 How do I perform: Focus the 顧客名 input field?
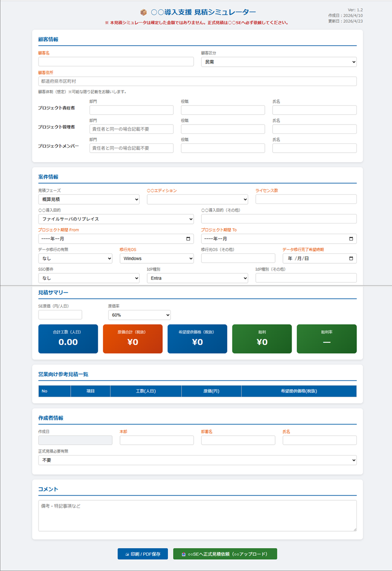tap(116, 62)
